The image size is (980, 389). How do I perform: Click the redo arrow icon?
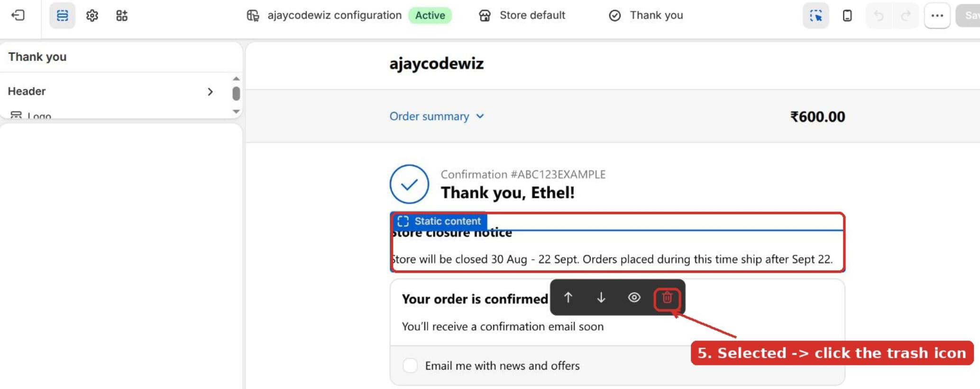click(x=906, y=16)
